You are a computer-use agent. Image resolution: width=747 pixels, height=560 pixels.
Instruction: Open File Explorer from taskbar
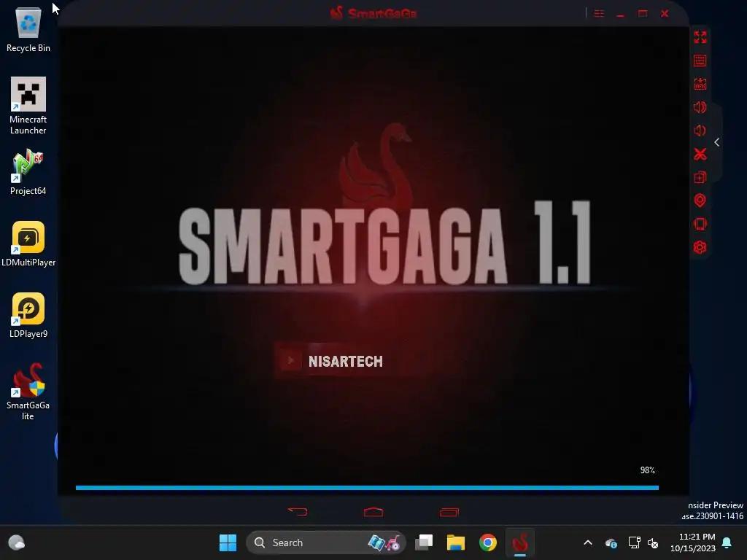pos(456,542)
